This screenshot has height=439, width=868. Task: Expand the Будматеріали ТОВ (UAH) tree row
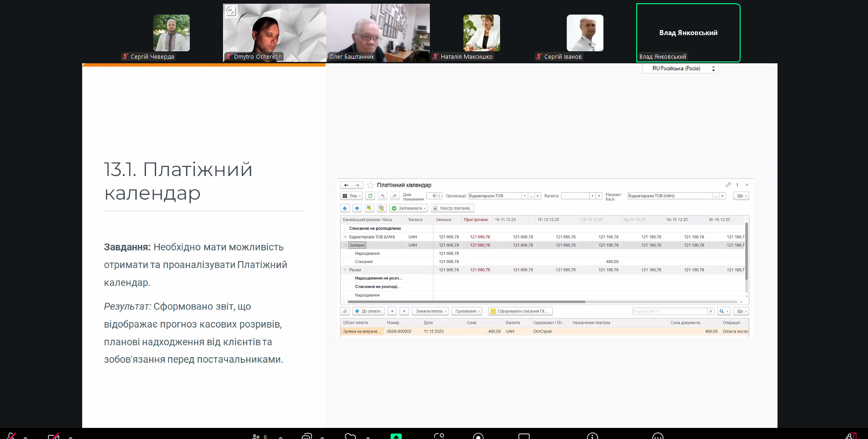pyautogui.click(x=345, y=237)
